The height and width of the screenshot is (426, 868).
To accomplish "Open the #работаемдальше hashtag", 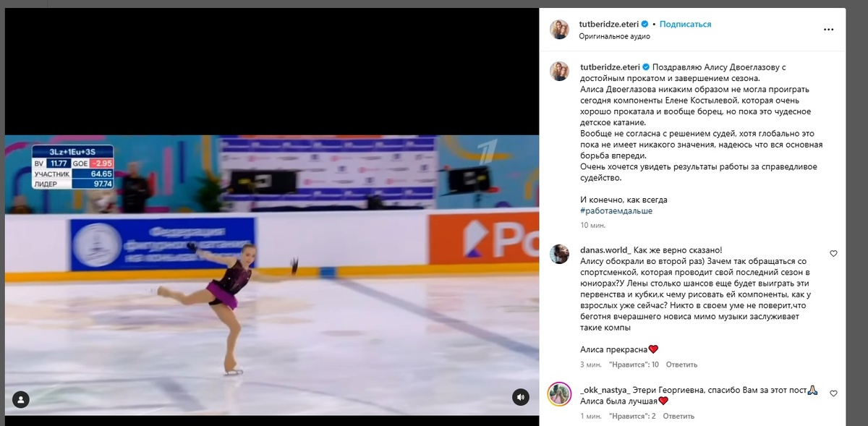I will pyautogui.click(x=616, y=211).
